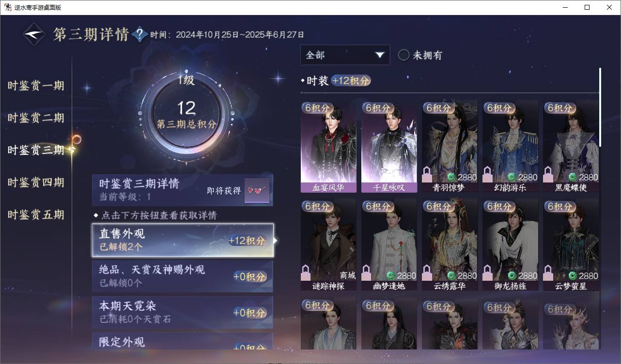
Task: Click the lock icon on 黑魔蝶使
Action: click(x=548, y=173)
